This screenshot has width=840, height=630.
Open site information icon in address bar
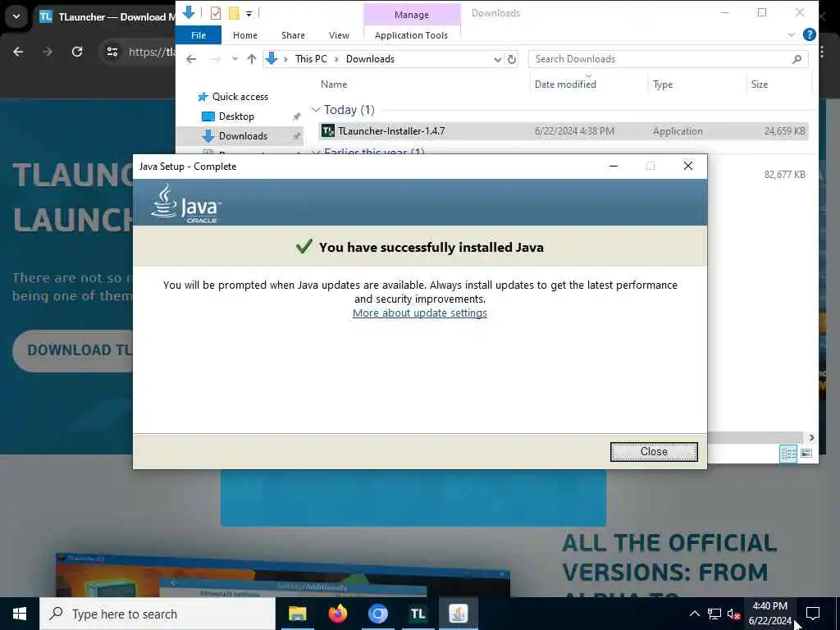tap(112, 52)
